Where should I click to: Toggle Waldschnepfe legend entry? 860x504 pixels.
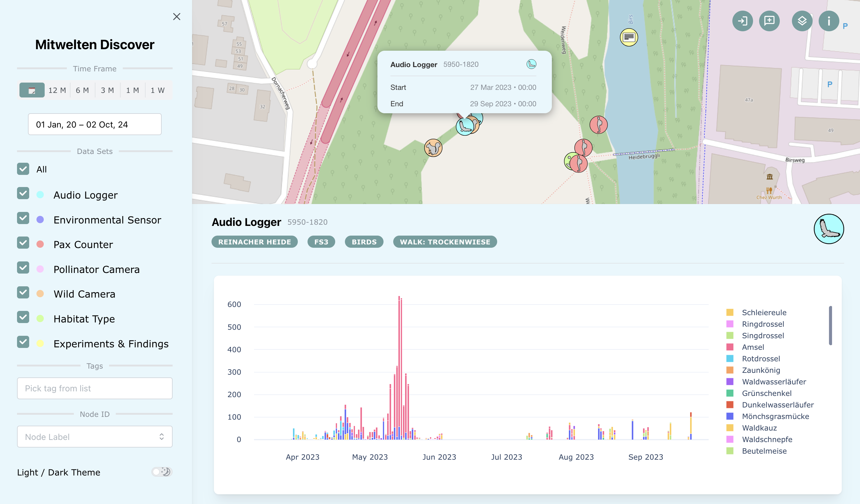pos(759,440)
